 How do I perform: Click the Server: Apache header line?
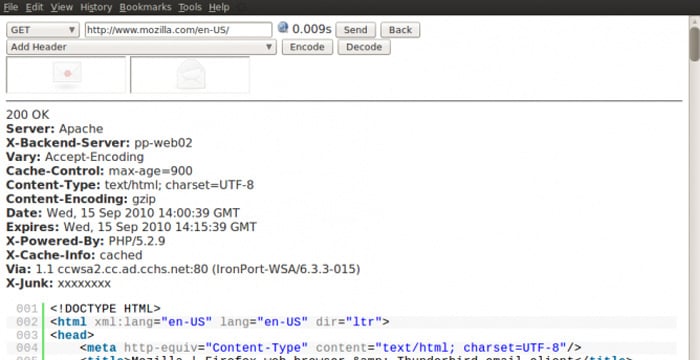54,129
